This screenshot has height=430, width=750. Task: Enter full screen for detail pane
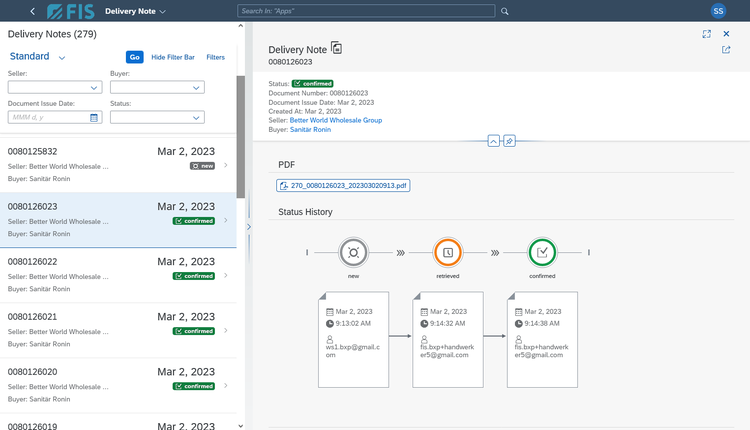[x=706, y=34]
